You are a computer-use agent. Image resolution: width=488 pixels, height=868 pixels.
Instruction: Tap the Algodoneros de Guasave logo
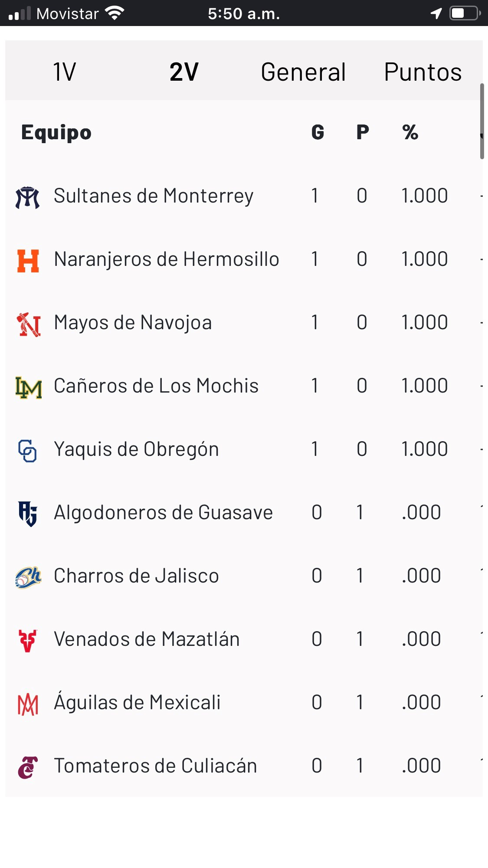point(28,514)
